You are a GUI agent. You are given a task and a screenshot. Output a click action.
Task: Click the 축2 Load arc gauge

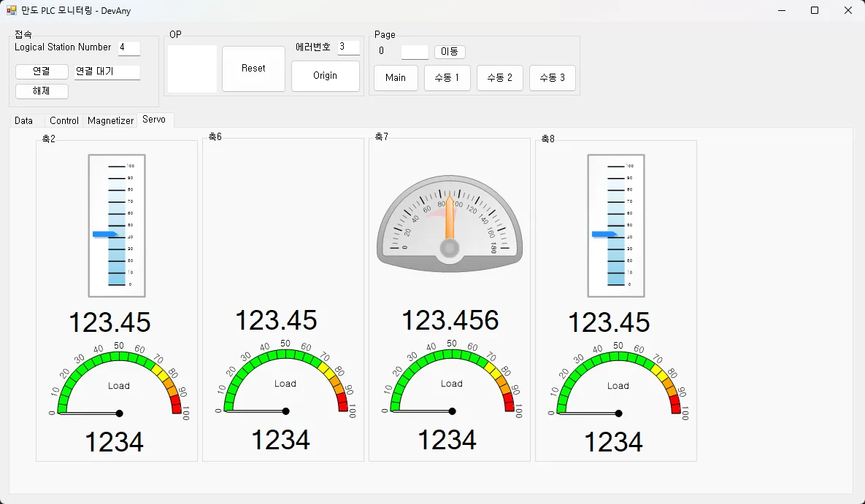119,382
